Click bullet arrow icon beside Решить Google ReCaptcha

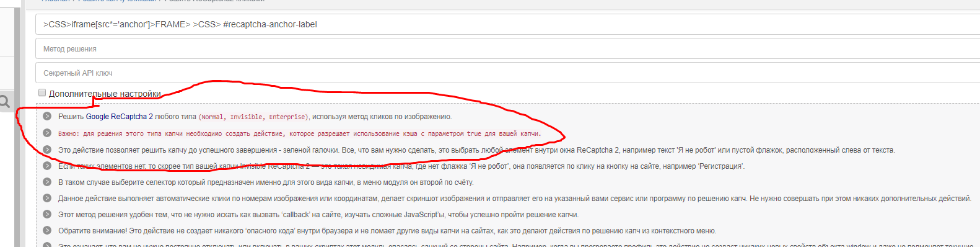tap(47, 116)
